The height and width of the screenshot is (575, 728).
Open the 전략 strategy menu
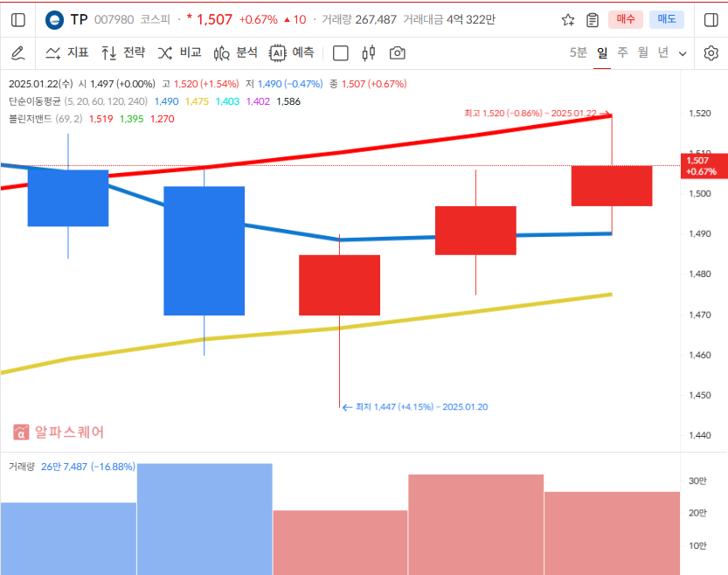pyautogui.click(x=123, y=53)
